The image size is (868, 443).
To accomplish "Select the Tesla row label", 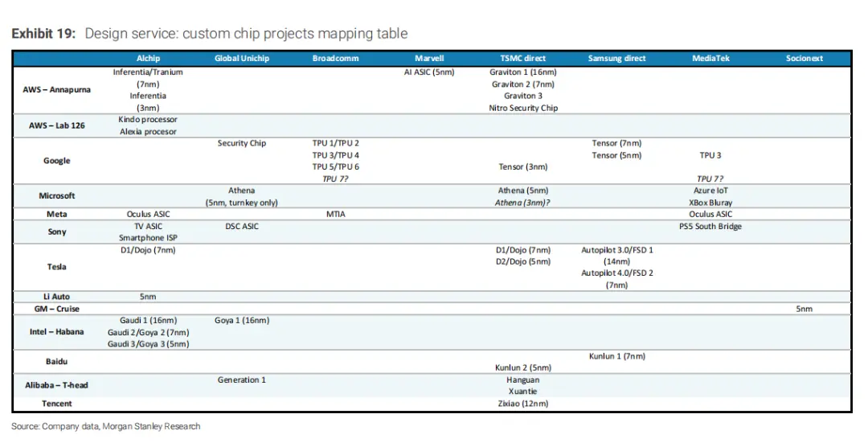I will (x=56, y=267).
